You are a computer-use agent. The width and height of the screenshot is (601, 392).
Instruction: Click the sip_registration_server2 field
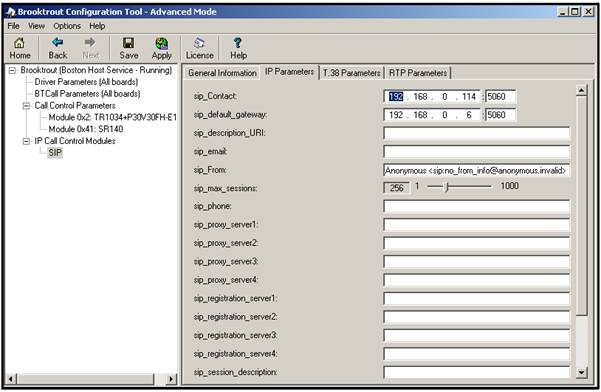[x=477, y=317]
